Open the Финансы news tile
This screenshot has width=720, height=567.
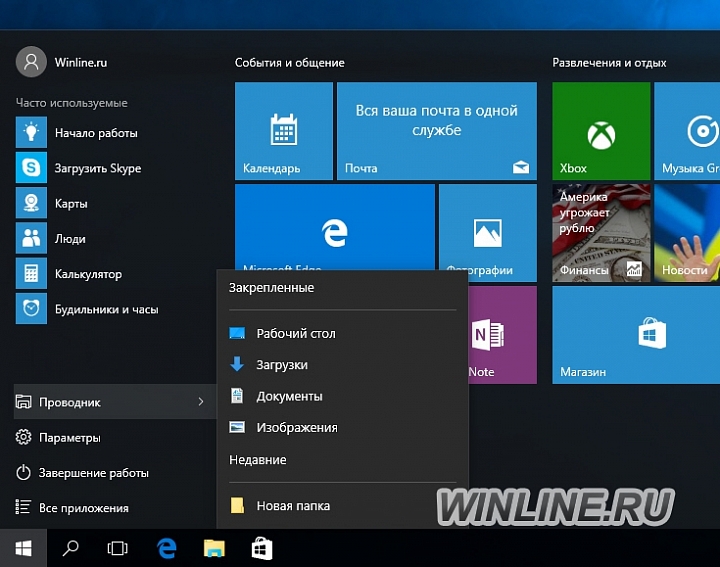click(601, 233)
